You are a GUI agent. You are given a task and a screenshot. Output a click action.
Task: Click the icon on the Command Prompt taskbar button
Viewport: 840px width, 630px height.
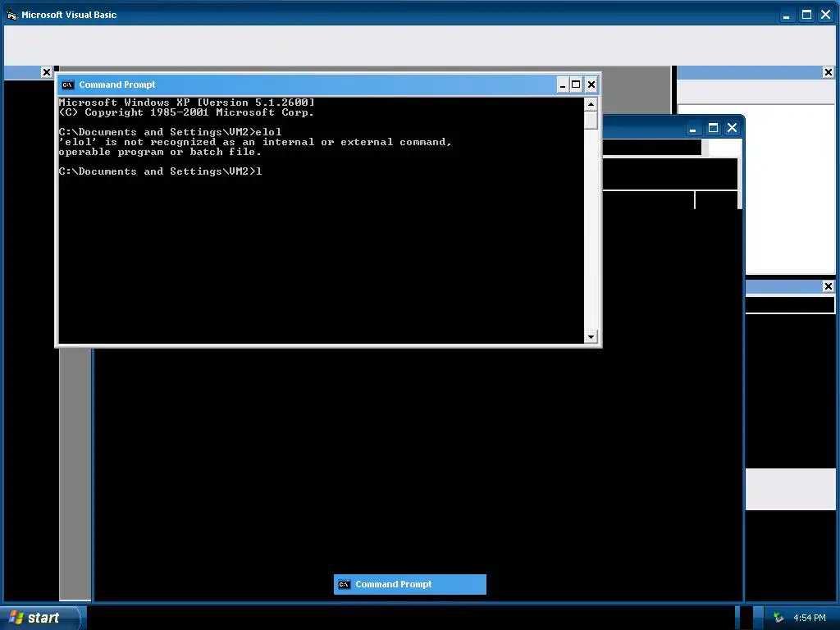(345, 584)
